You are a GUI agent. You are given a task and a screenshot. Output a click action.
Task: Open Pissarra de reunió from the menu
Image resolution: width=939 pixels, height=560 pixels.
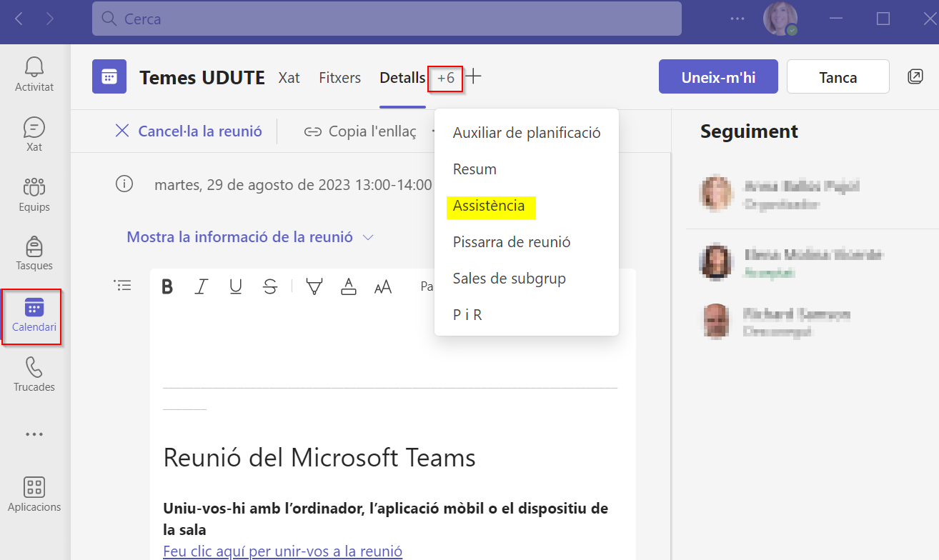527,242
